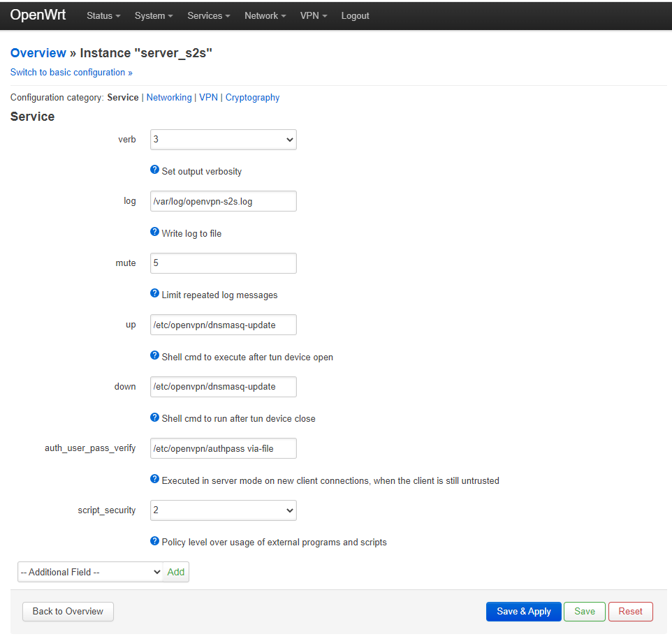Expand the Additional Field selector
Screen dimensions: 672x641
tap(90, 572)
